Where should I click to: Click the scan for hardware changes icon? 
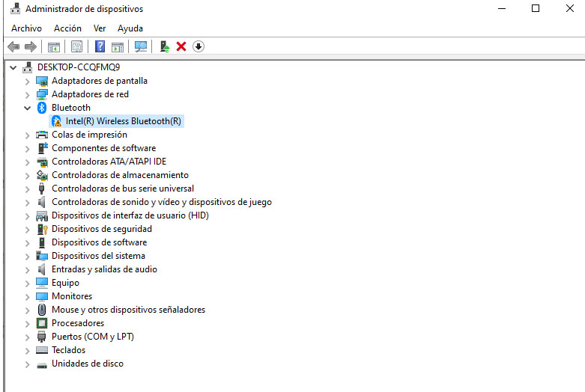pos(141,46)
